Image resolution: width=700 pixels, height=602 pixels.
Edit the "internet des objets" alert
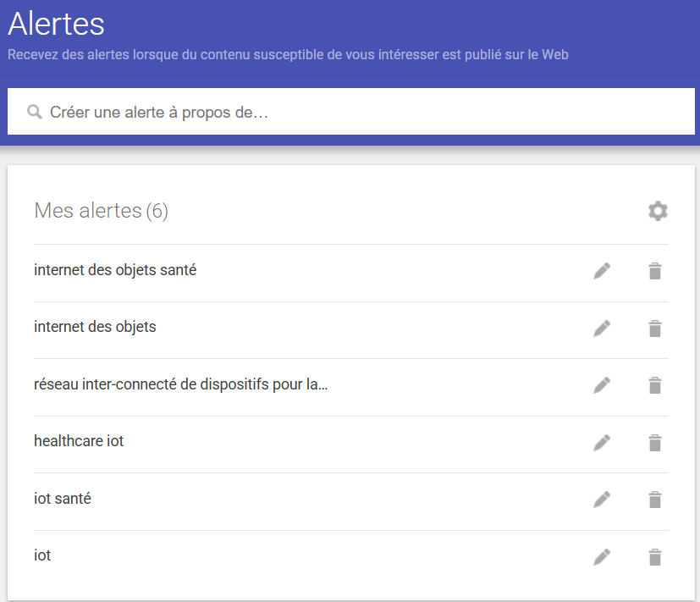coord(602,329)
